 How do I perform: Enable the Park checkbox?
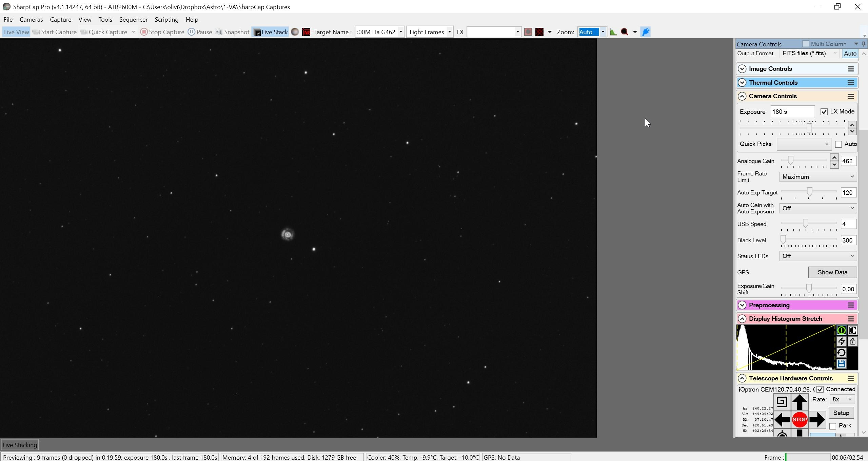point(833,426)
